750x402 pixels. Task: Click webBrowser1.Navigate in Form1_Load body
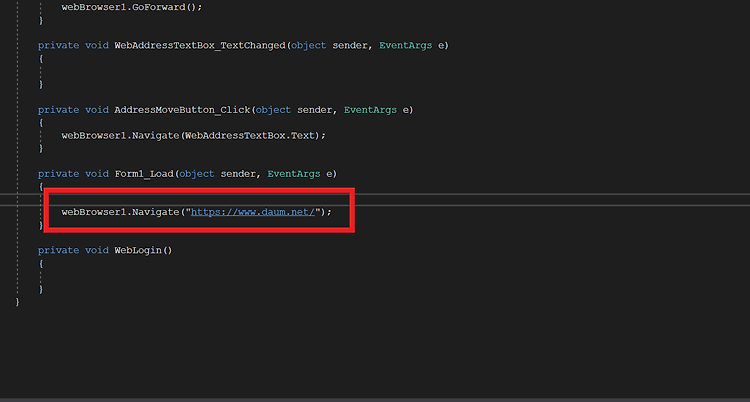(x=120, y=212)
